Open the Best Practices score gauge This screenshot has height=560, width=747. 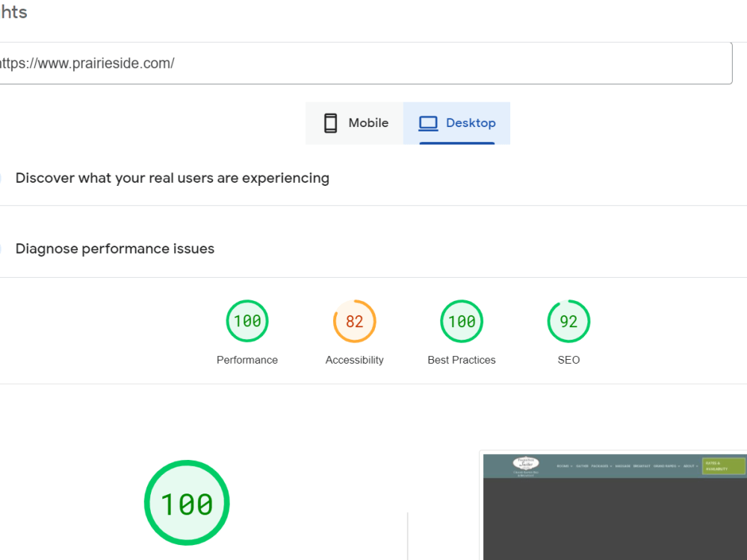click(462, 321)
